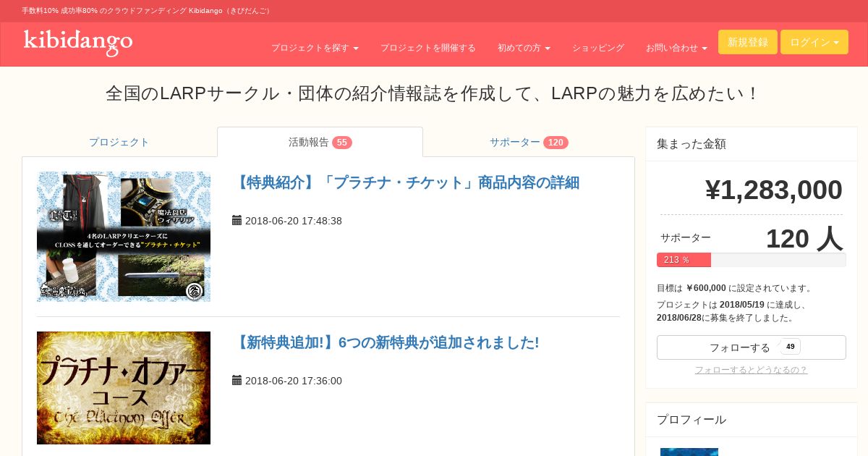
Task: Go to ショッピング page
Action: click(598, 48)
